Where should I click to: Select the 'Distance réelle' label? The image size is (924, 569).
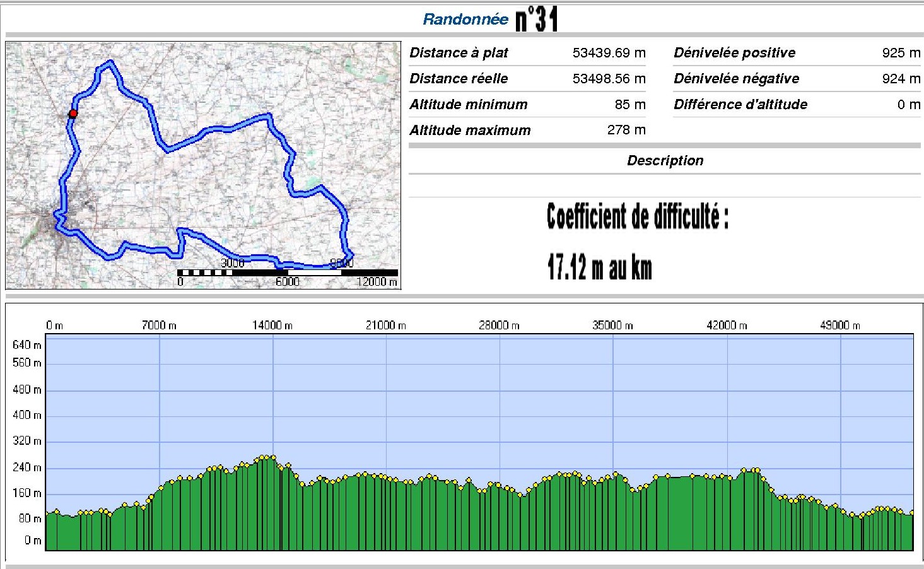tap(459, 79)
